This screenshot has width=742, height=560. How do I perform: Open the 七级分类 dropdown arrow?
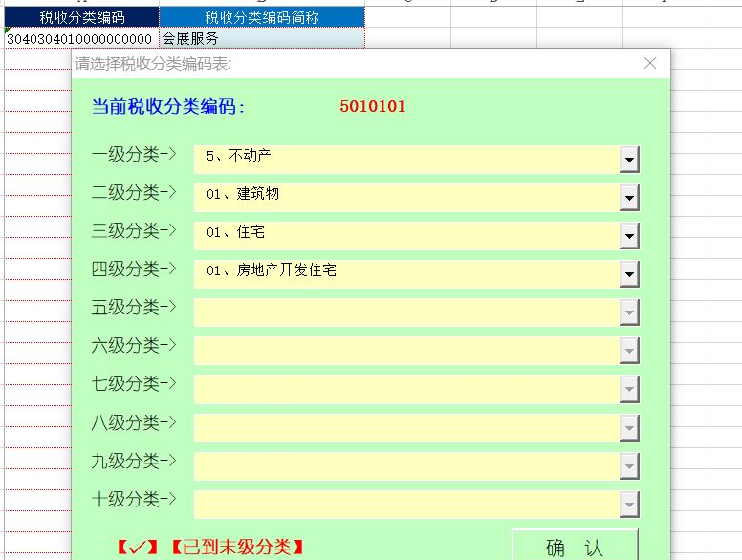pyautogui.click(x=629, y=389)
